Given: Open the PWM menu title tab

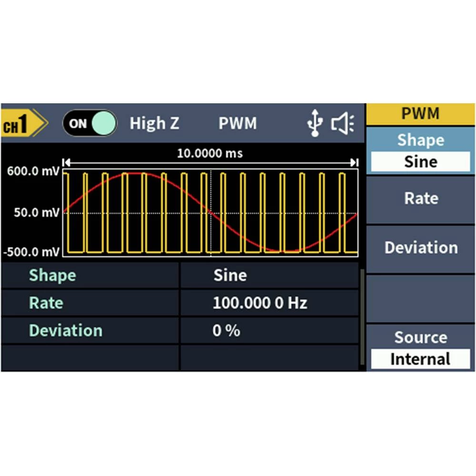Looking at the screenshot, I should [x=420, y=114].
